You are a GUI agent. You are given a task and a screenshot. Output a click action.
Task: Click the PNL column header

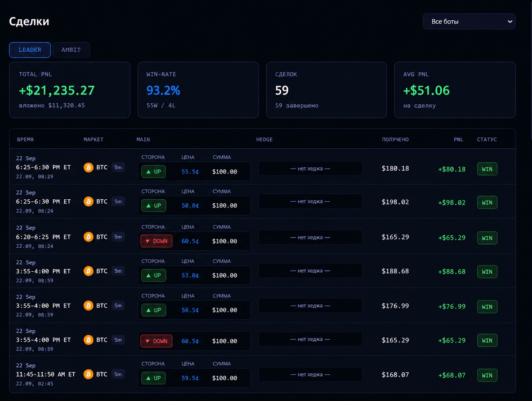click(x=458, y=140)
